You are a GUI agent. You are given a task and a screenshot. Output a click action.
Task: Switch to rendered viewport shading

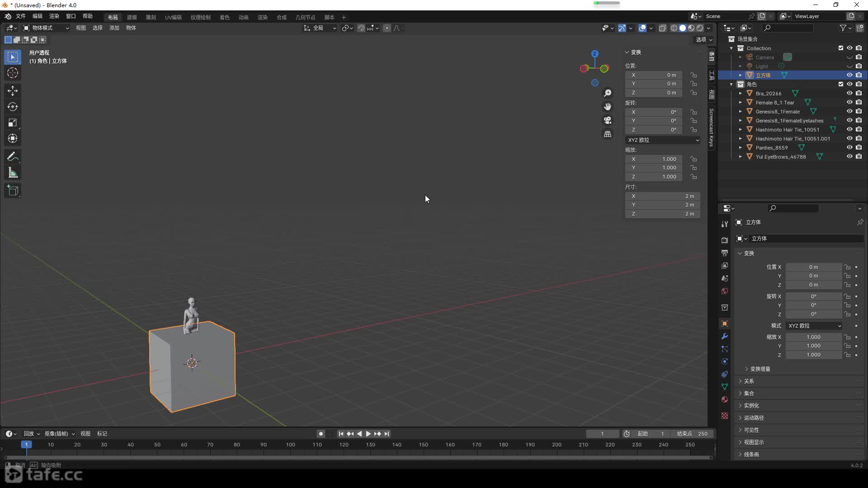tap(700, 28)
